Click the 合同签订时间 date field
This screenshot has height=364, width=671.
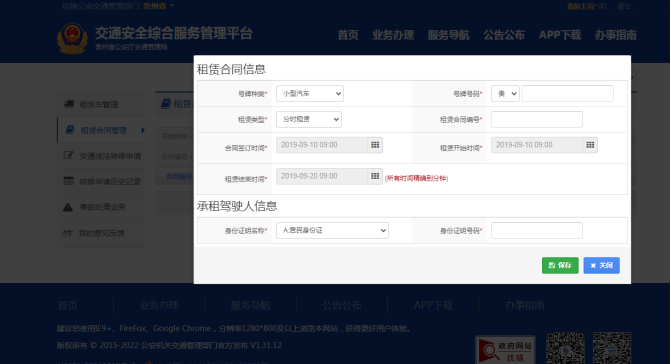[x=322, y=145]
